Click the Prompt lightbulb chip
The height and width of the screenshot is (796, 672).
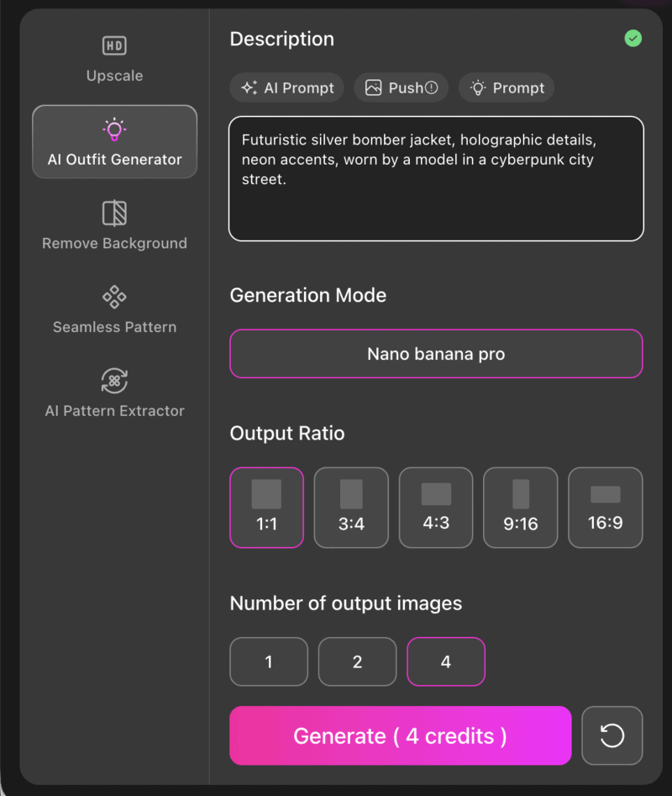pyautogui.click(x=506, y=87)
